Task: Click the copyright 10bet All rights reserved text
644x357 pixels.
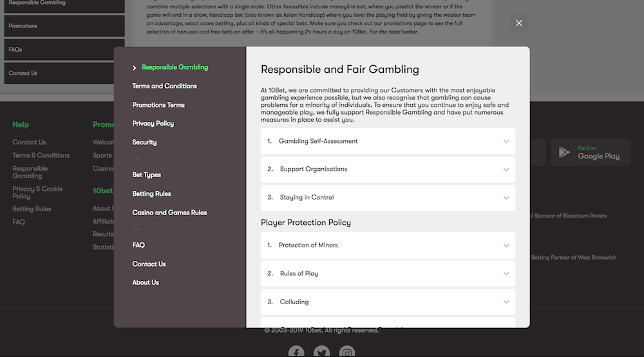Action: (x=321, y=331)
